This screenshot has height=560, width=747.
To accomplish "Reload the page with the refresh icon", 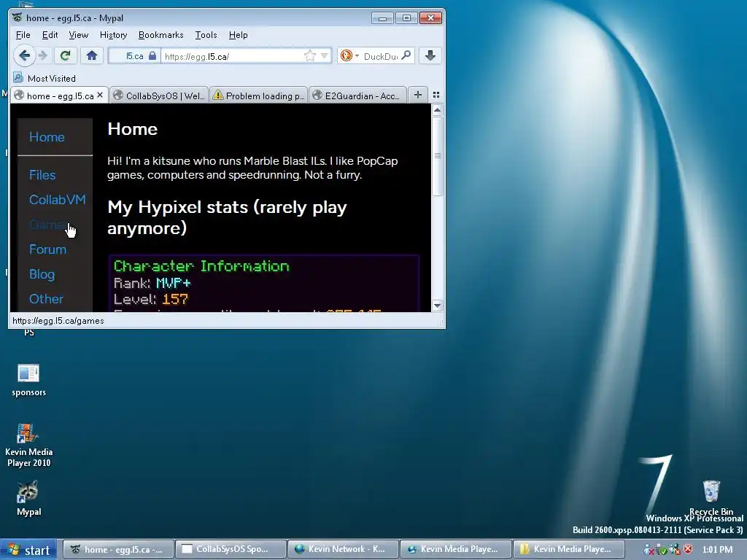I will point(65,55).
